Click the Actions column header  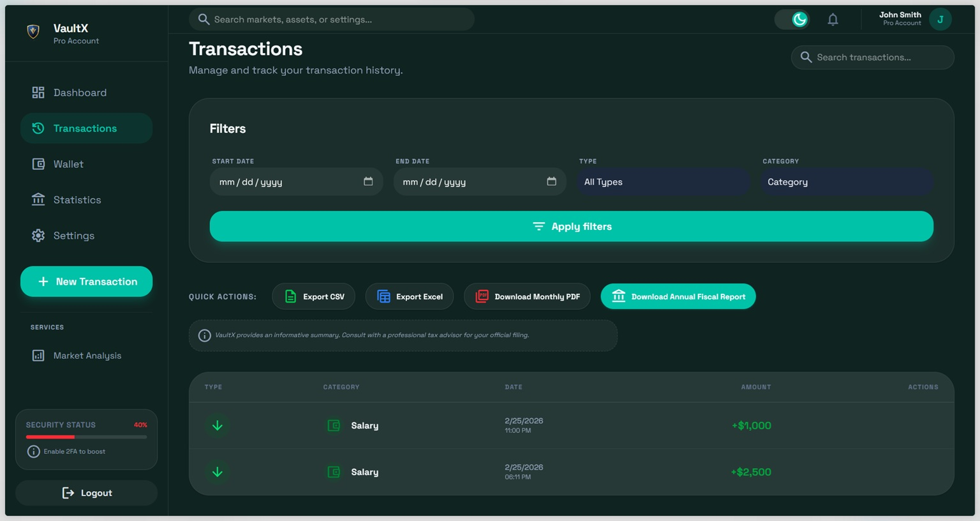(923, 387)
